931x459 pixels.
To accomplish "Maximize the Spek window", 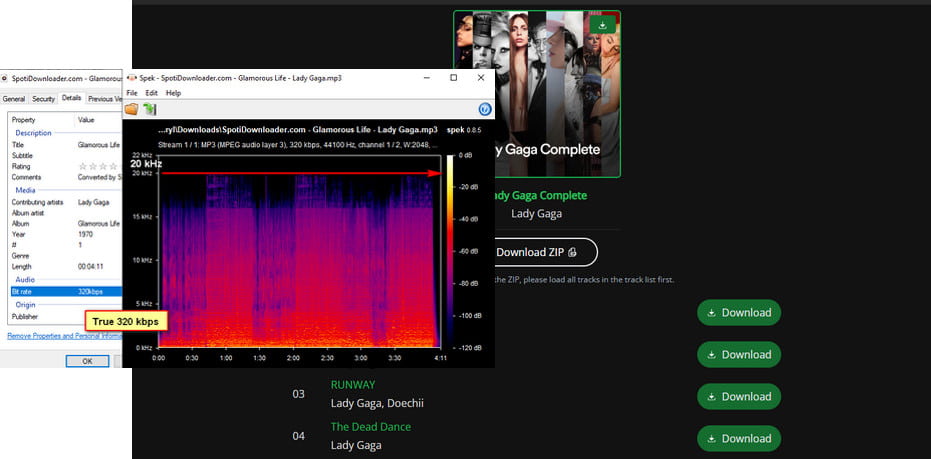I will [454, 78].
